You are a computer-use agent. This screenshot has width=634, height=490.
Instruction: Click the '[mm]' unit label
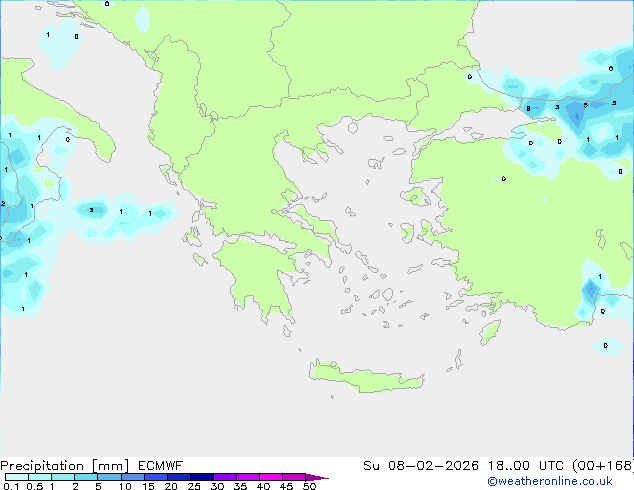(x=111, y=466)
